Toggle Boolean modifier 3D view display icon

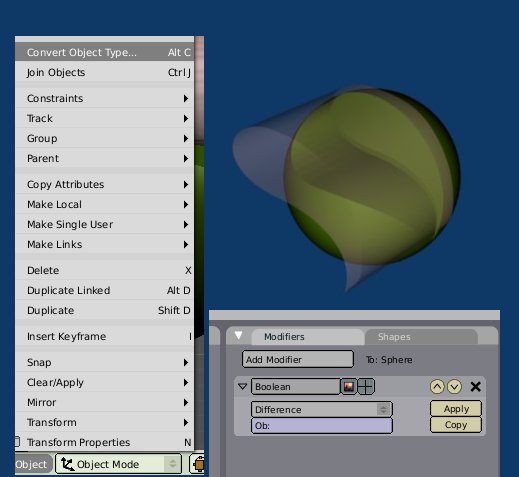click(x=366, y=387)
